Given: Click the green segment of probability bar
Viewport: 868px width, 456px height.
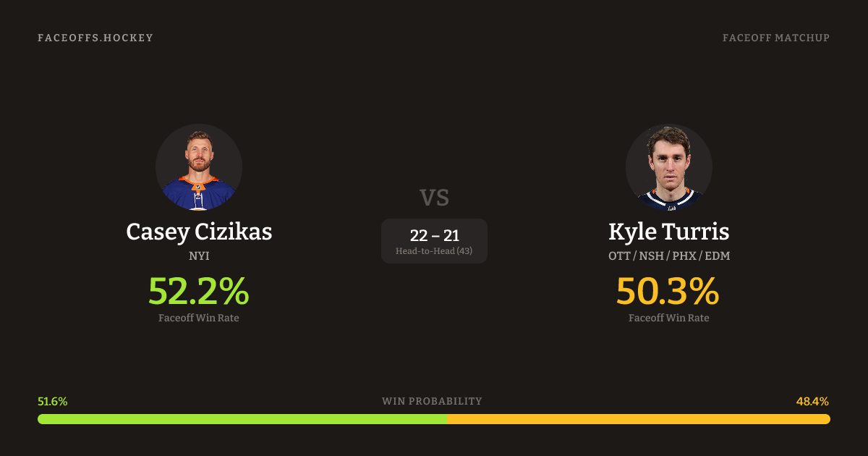Looking at the screenshot, I should [242, 419].
